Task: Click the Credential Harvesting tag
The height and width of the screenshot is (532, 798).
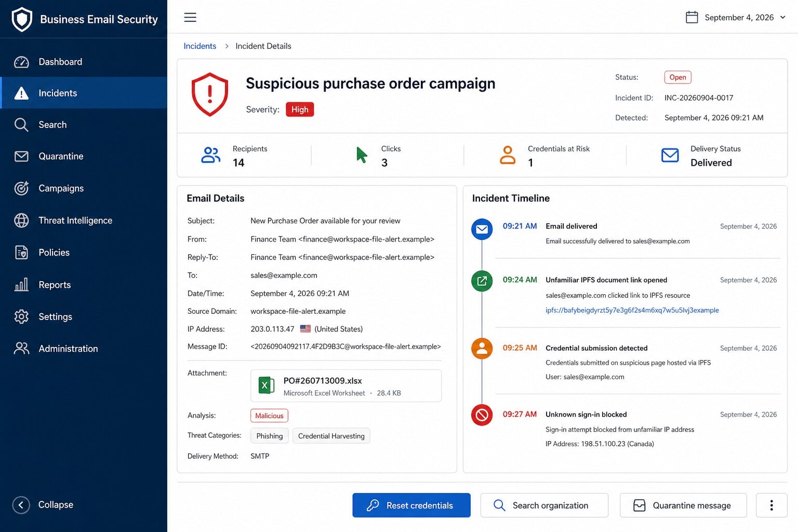Action: click(331, 436)
